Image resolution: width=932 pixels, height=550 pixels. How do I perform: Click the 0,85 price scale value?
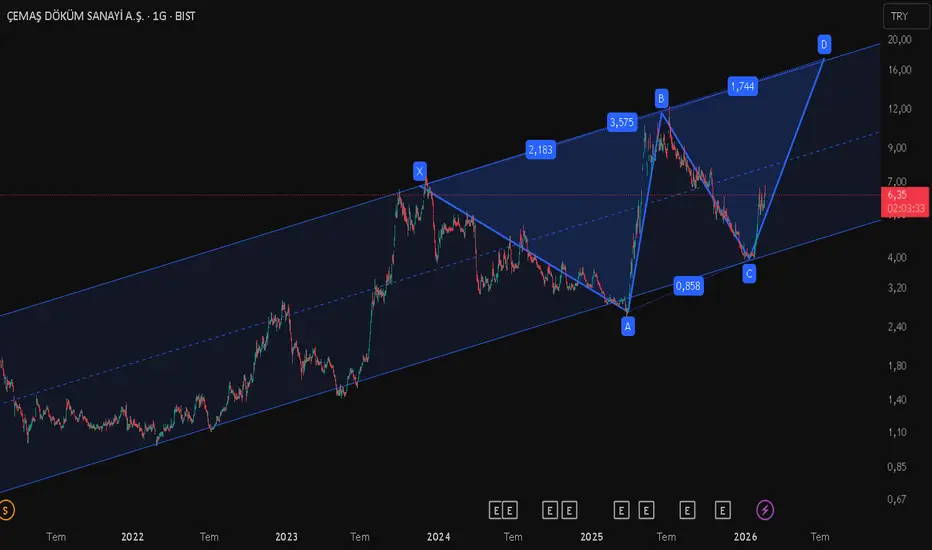click(897, 467)
